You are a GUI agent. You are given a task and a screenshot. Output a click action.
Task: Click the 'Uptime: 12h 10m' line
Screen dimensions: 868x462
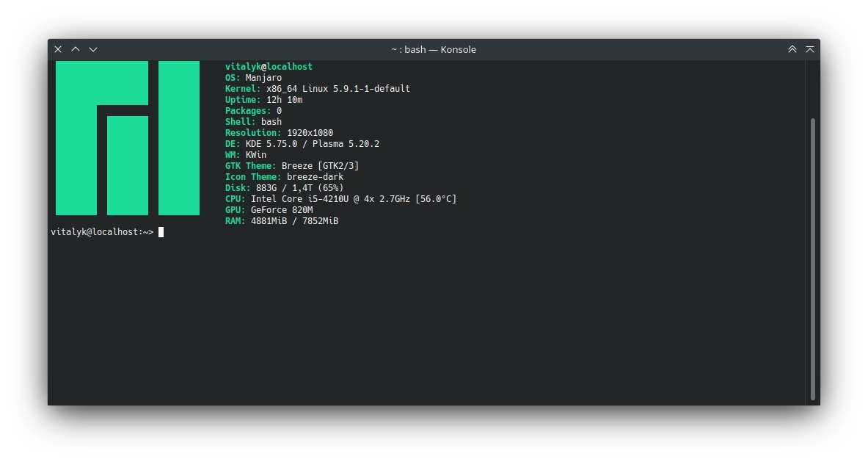[263, 100]
